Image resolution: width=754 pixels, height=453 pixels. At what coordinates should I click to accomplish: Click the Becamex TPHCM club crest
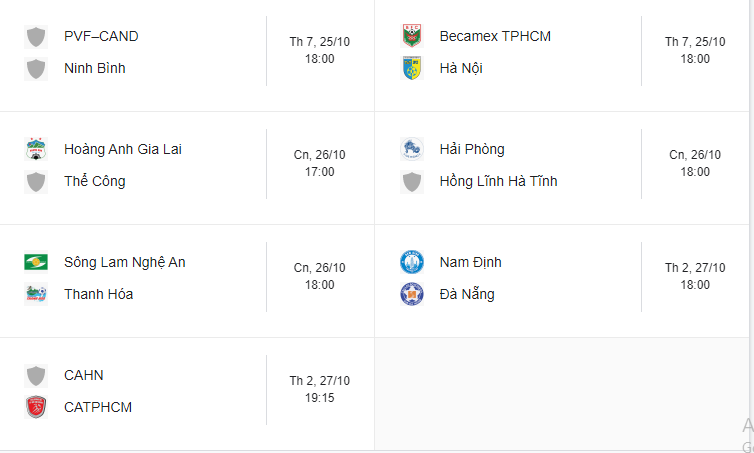click(412, 37)
